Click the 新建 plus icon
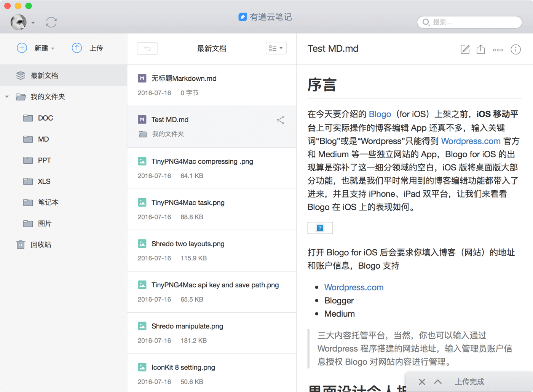 coord(22,48)
